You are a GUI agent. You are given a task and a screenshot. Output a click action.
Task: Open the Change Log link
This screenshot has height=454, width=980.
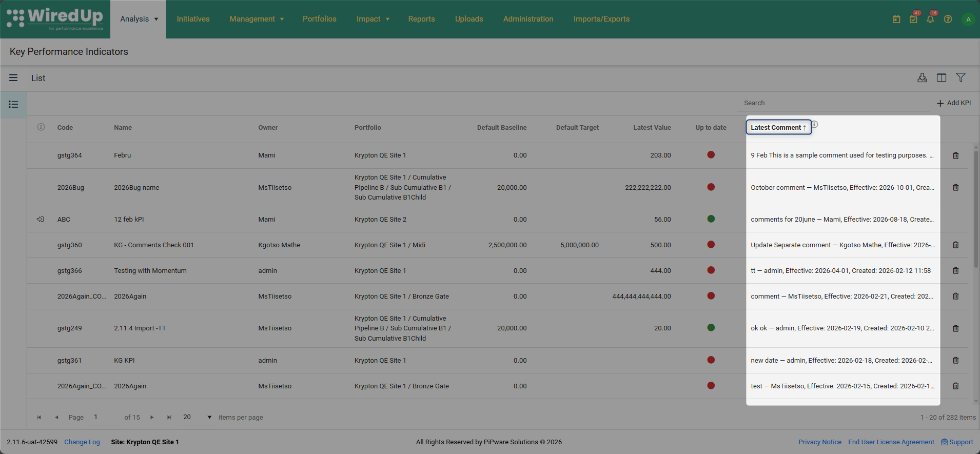coord(82,442)
